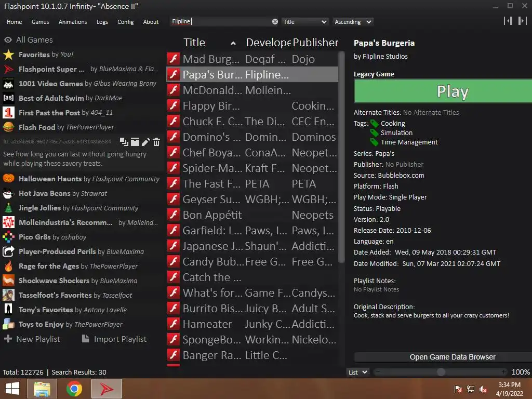Collapse the right sidebar panel
Screen dimensions: 532x399
523,21
